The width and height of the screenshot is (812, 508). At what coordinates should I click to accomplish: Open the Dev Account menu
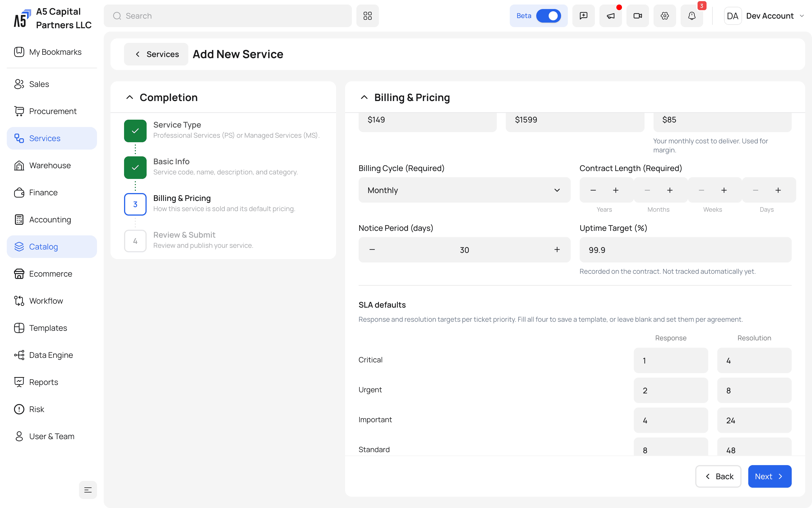click(x=764, y=16)
